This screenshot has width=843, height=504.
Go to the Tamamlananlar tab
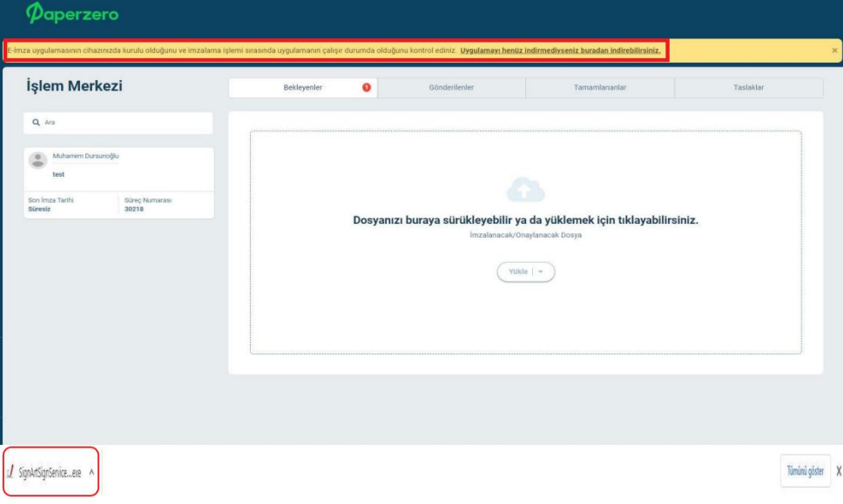[600, 87]
